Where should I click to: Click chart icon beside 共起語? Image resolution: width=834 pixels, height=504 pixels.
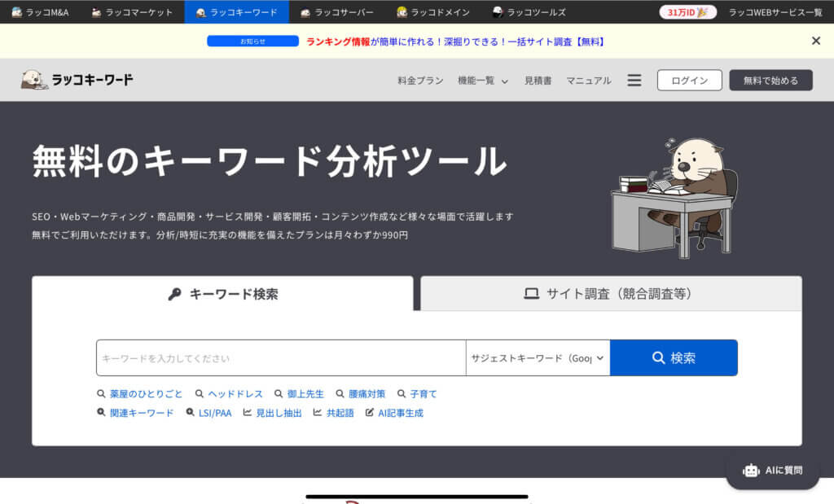click(x=318, y=413)
